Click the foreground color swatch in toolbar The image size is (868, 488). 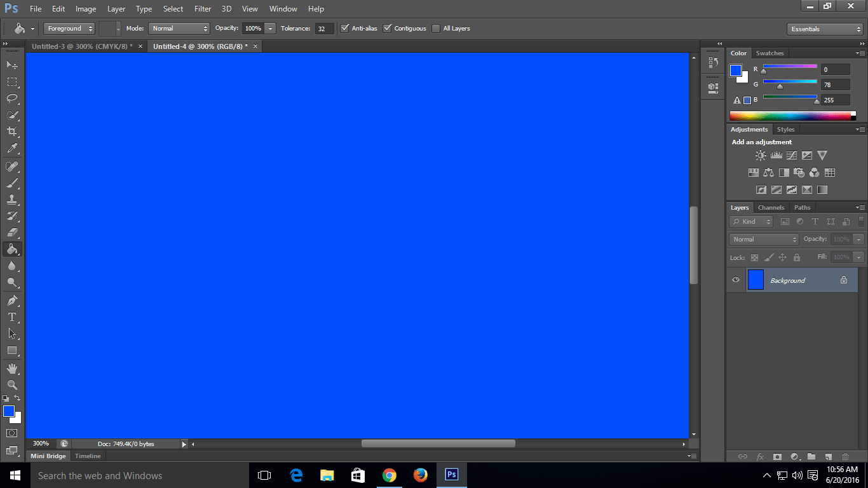click(x=9, y=411)
